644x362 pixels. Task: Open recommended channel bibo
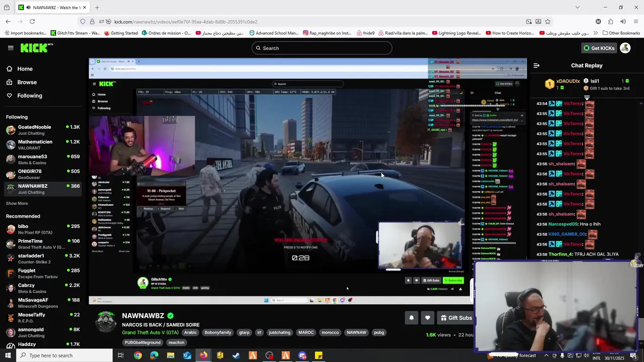coord(43,229)
